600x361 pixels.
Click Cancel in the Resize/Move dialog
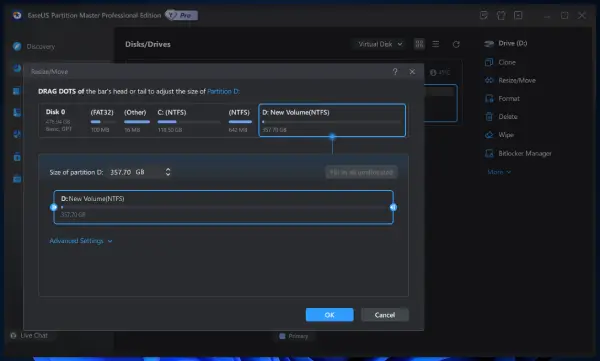pos(385,315)
